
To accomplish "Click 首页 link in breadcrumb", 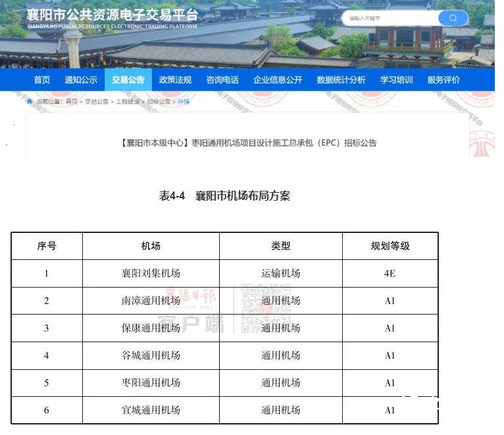I will tap(72, 101).
